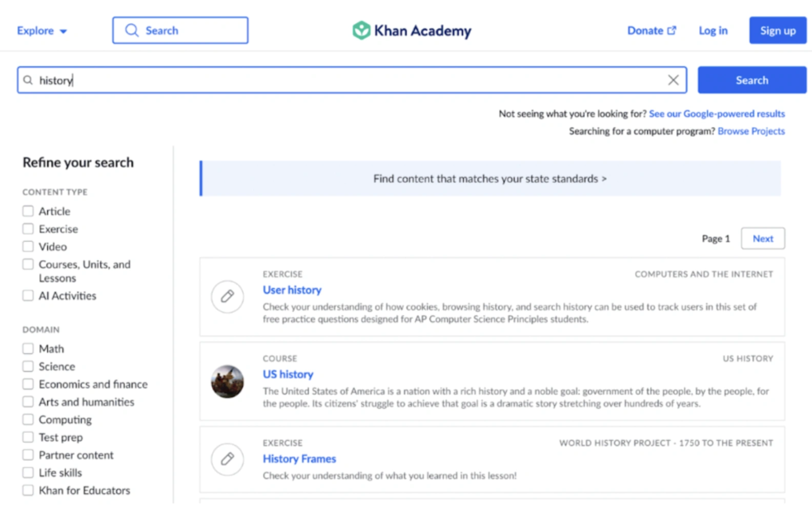The image size is (812, 521).
Task: Click the pencil icon for History Frames
Action: 227,459
